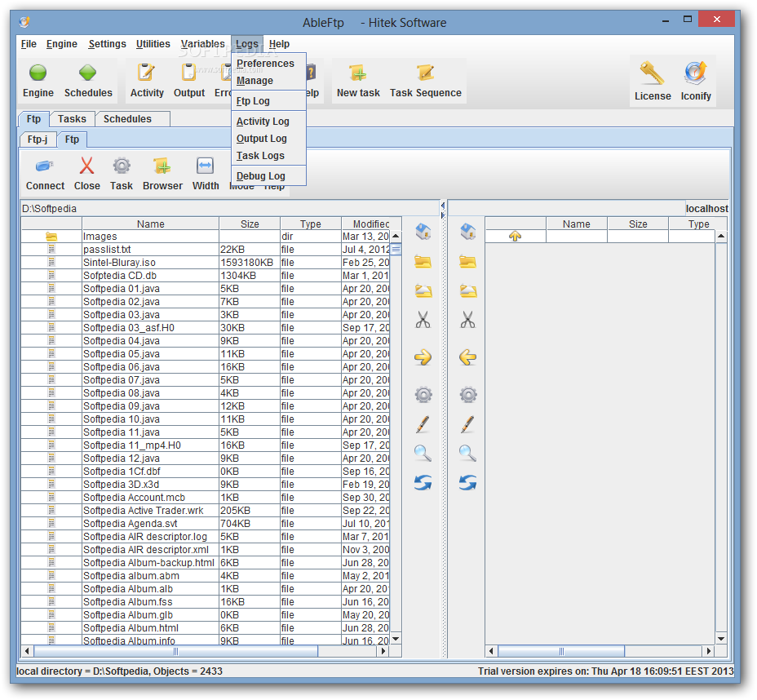Screen dimensions: 757x700
Task: Open Activity Log from the Logs menu
Action: 268,122
